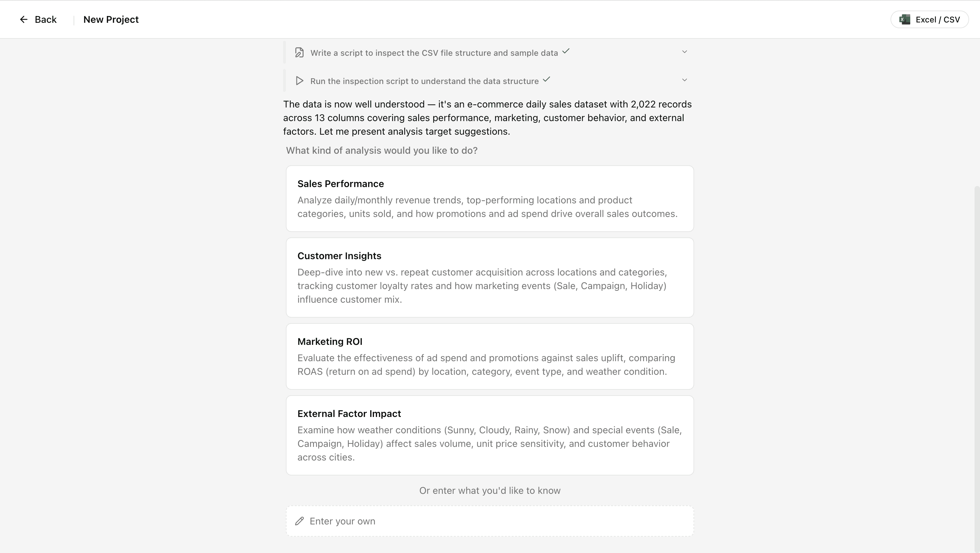Choose the Customer Insights analysis card

(x=490, y=277)
